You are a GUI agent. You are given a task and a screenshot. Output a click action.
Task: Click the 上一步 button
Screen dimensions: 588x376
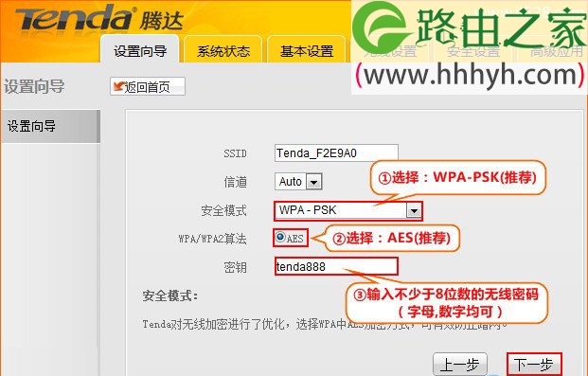[460, 365]
